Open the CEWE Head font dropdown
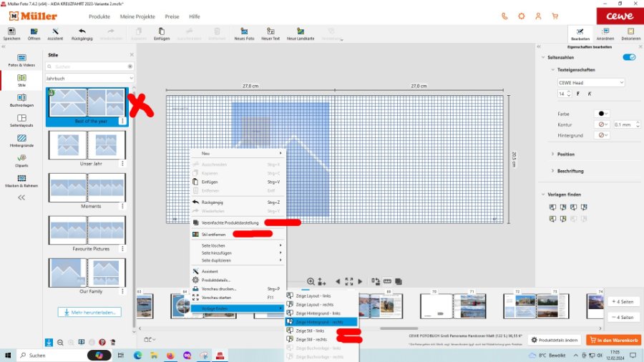Screen dimensions: 644x362 [x=591, y=82]
